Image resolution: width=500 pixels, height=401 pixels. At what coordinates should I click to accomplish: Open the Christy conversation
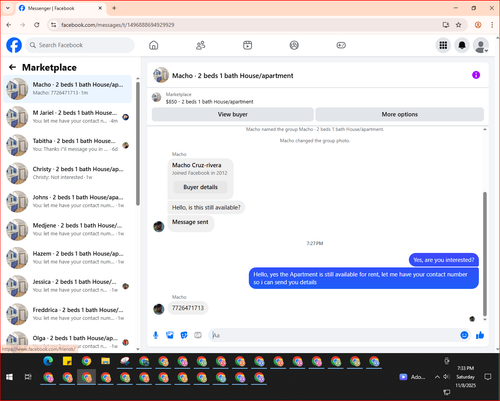(x=68, y=173)
